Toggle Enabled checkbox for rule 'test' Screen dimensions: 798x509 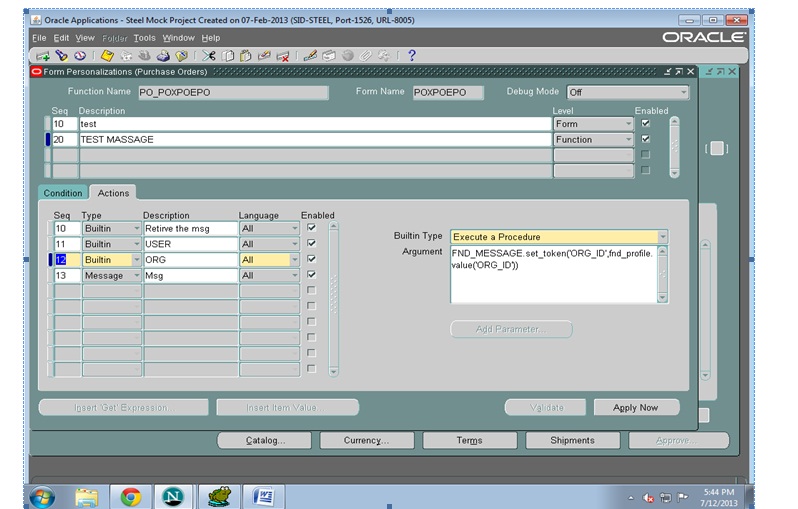pos(645,123)
